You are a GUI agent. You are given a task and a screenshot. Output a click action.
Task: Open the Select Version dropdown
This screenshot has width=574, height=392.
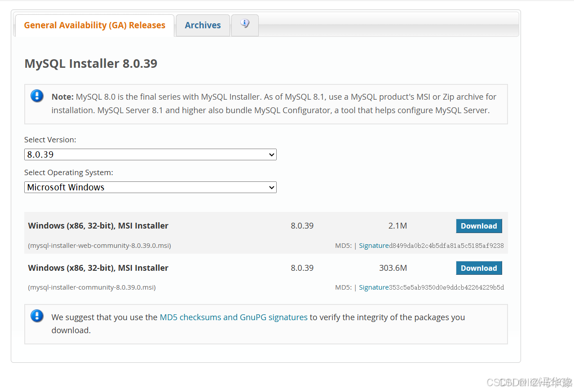tap(150, 154)
